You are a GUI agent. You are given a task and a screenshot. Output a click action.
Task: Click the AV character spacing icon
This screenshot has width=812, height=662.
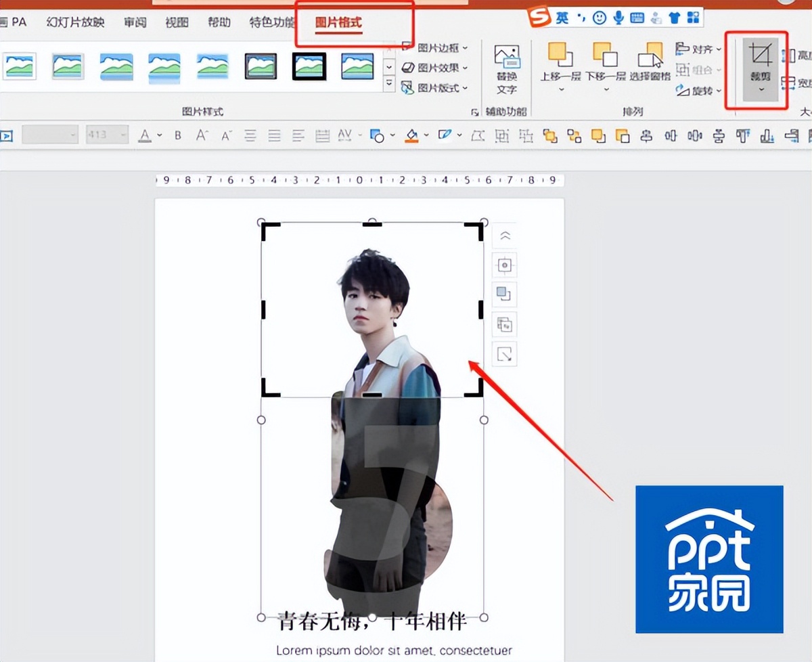tap(345, 135)
